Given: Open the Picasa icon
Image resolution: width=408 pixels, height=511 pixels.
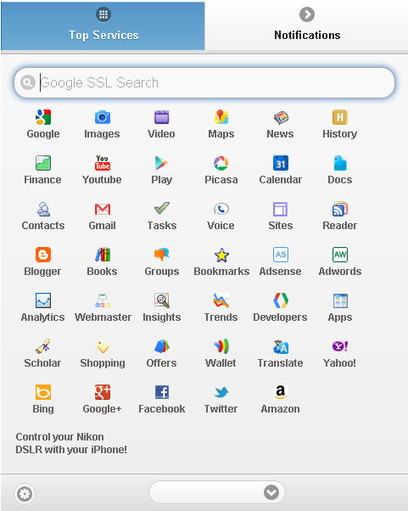Looking at the screenshot, I should pos(221,163).
